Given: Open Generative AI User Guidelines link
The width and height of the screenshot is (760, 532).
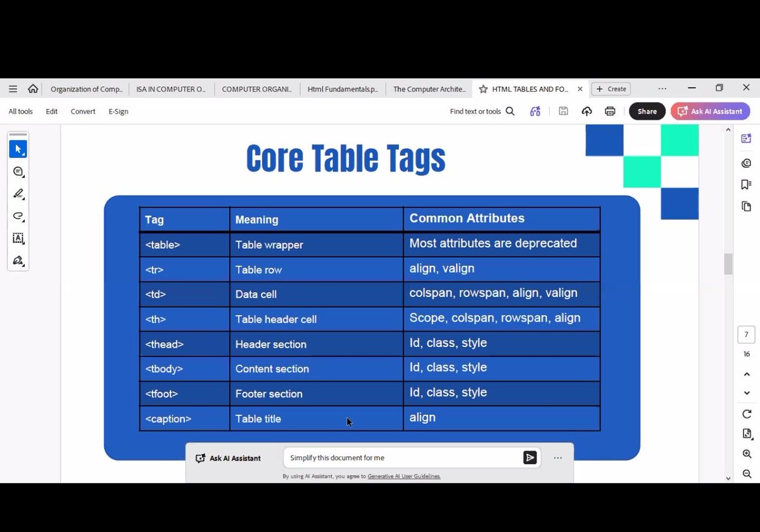Looking at the screenshot, I should click(404, 476).
